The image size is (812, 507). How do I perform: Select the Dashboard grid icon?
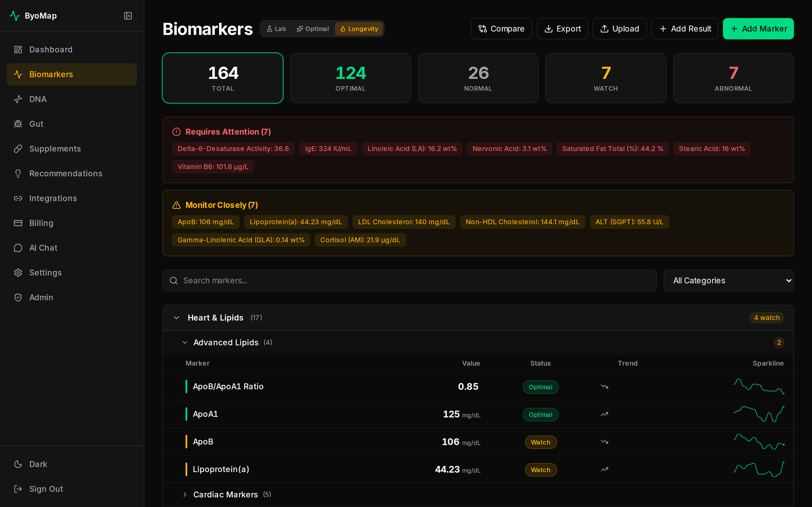(18, 49)
